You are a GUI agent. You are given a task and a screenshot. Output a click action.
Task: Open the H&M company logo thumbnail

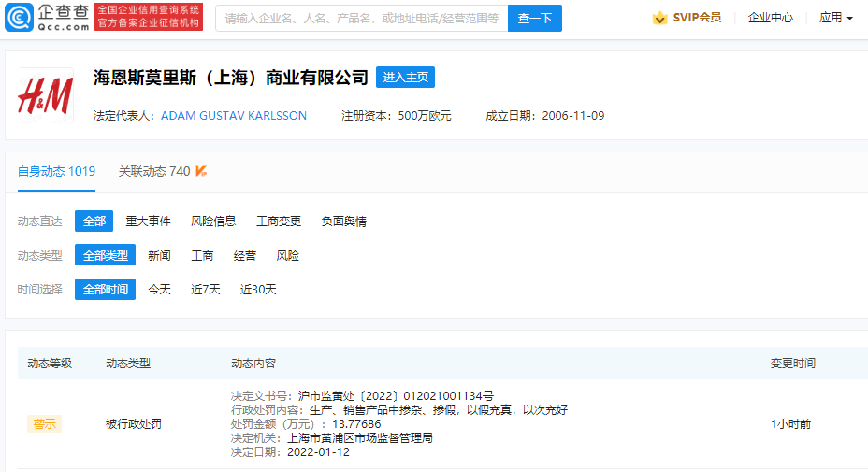tap(46, 94)
